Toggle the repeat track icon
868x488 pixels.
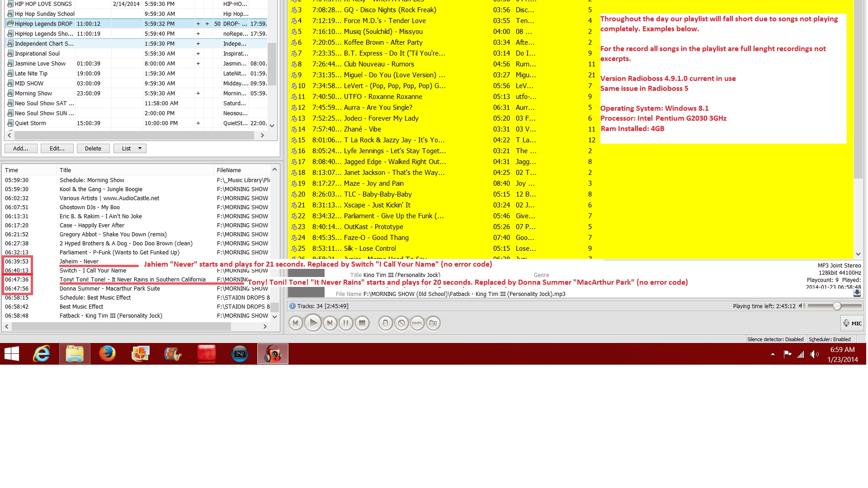click(x=385, y=323)
